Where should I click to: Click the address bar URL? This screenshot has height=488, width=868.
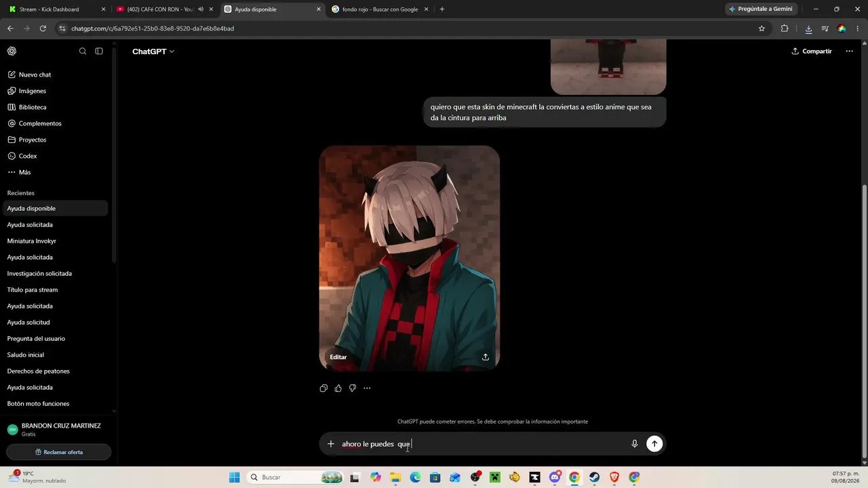153,28
